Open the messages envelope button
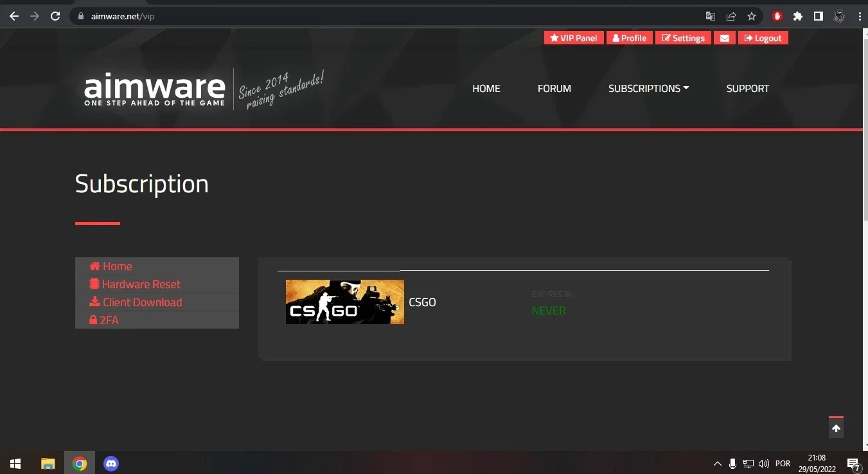 [724, 38]
